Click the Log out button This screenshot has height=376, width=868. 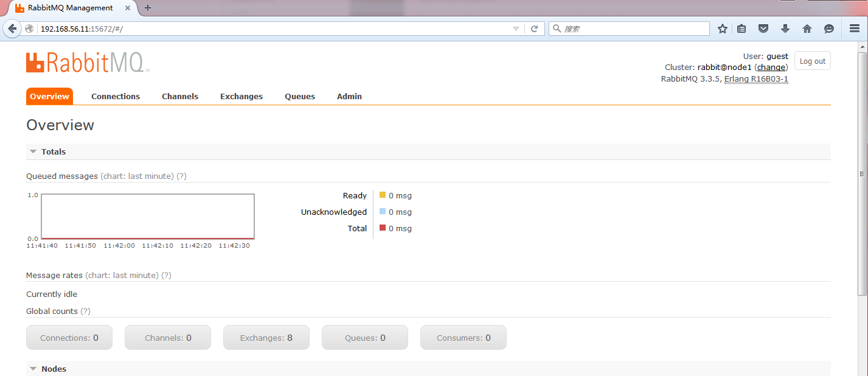(813, 61)
